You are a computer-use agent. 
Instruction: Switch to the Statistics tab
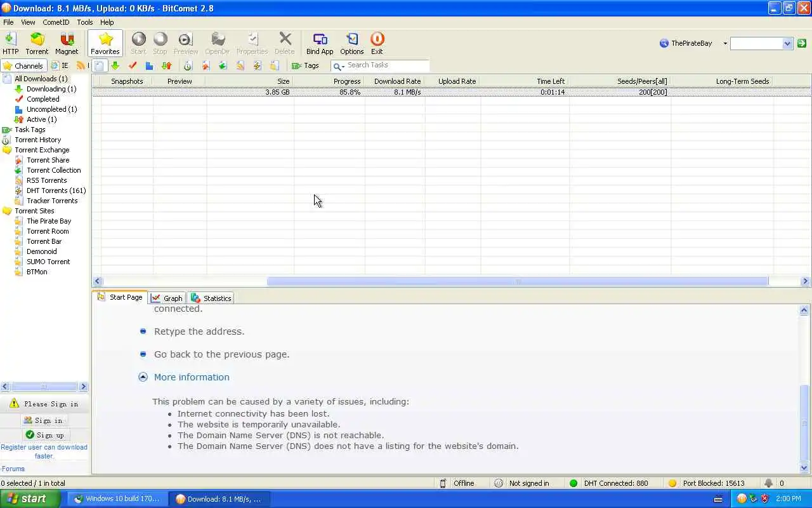click(x=211, y=298)
